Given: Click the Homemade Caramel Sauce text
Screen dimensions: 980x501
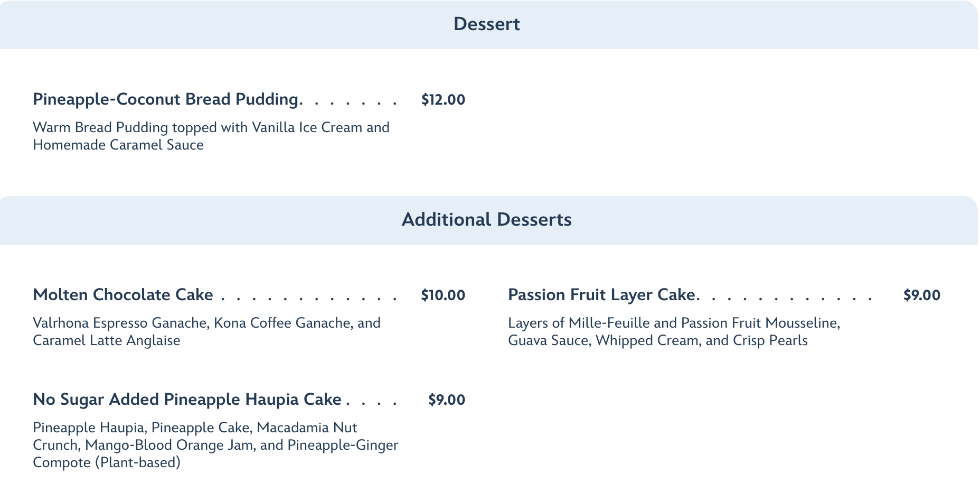Looking at the screenshot, I should coord(118,145).
